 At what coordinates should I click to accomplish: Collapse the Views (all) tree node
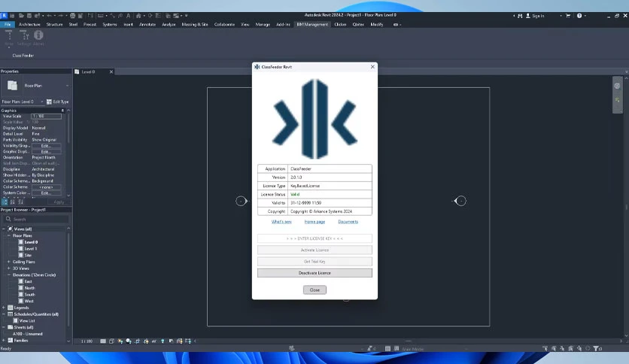[4, 229]
